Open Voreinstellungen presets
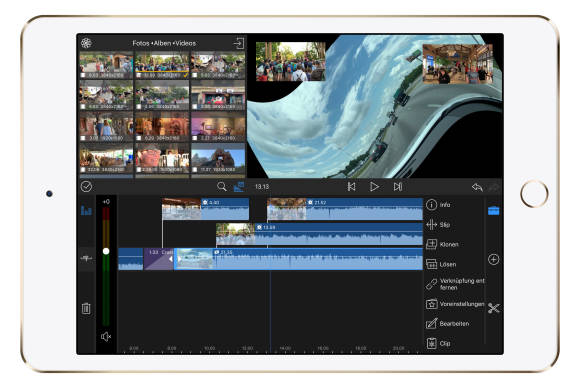This screenshot has height=388, width=580. click(455, 304)
